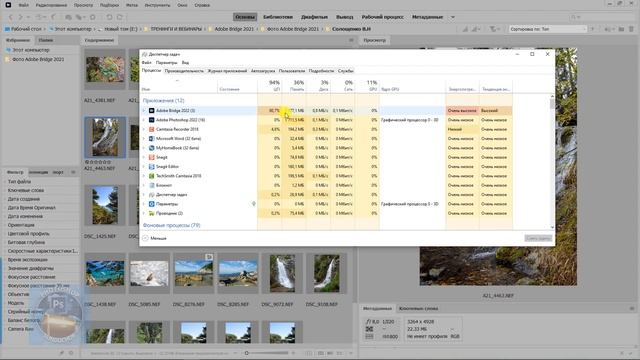
Task: Select the DSC_5085.NEF thumbnail
Action: (x=149, y=273)
